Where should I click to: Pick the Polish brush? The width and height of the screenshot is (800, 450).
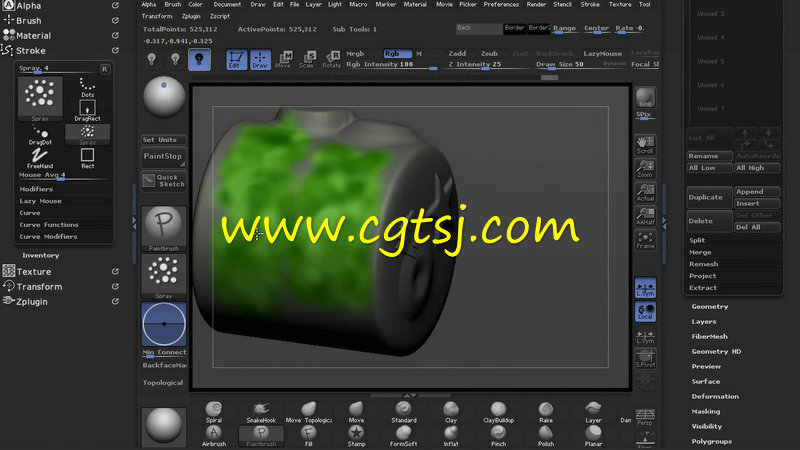[x=546, y=436]
